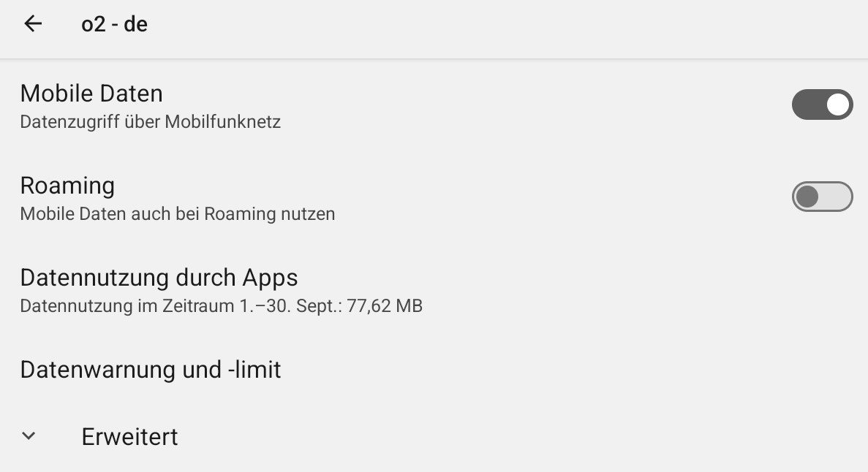Enable the Roaming toggle

pos(822,197)
